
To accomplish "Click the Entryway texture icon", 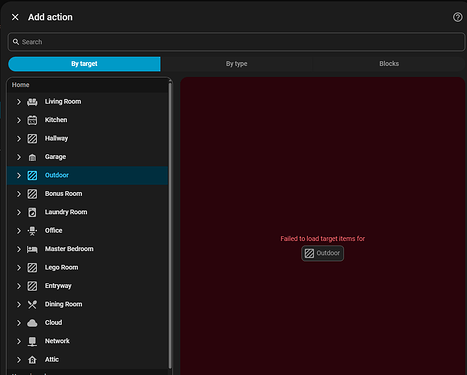I will (x=32, y=286).
